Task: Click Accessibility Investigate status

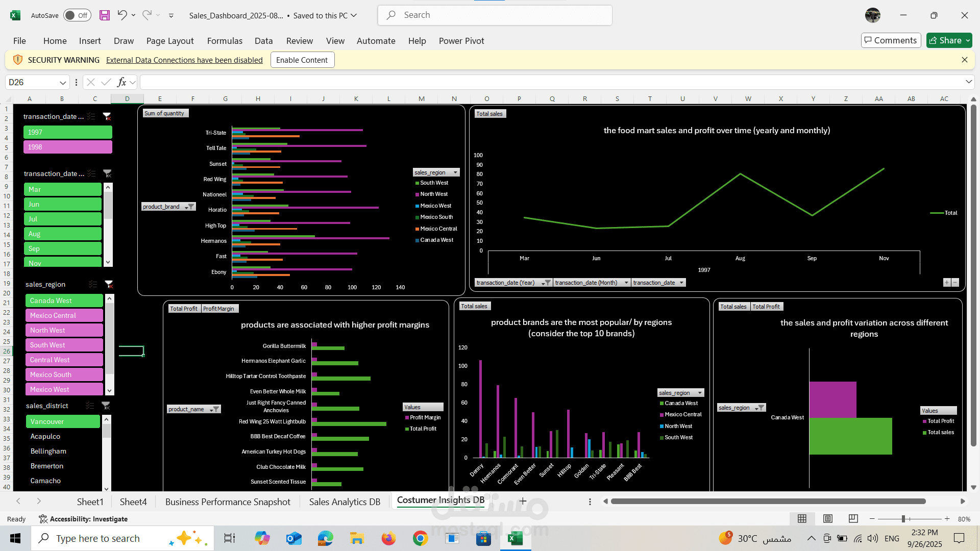Action: tap(84, 519)
